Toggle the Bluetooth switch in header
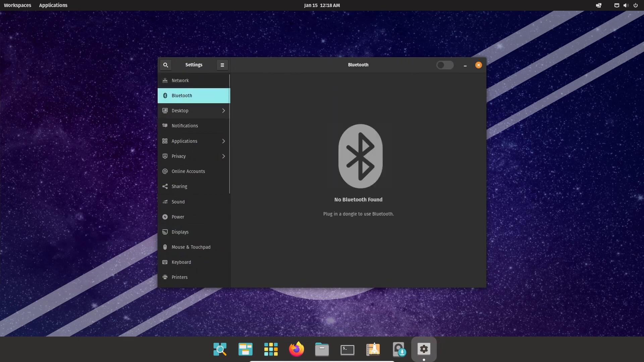This screenshot has width=644, height=362. point(445,65)
